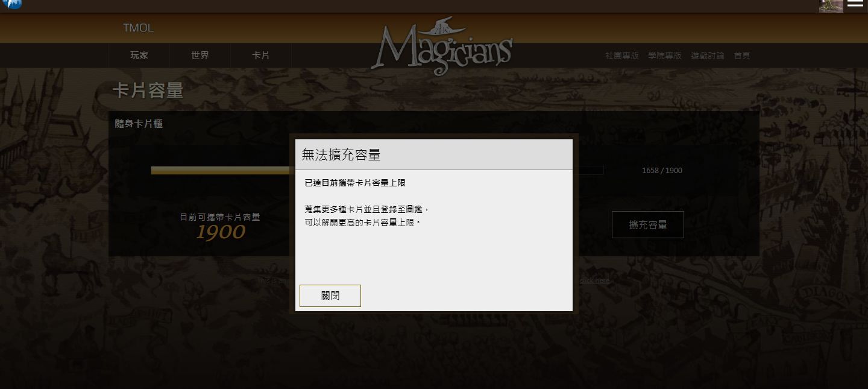The width and height of the screenshot is (868, 389).
Task: Click the card capacity progress bar
Action: pos(377,171)
